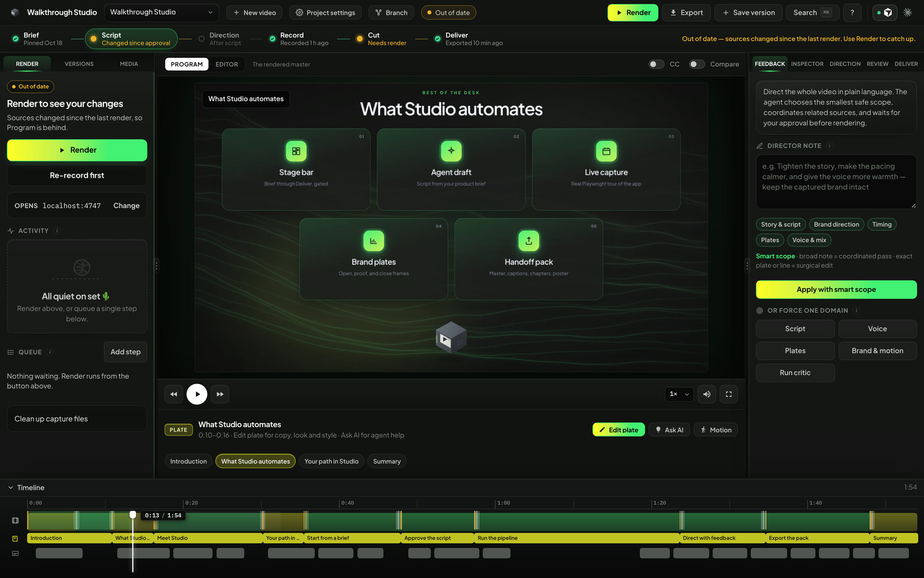Switch to the Editor view tab
Screen dimensions: 924x578
pyautogui.click(x=226, y=64)
